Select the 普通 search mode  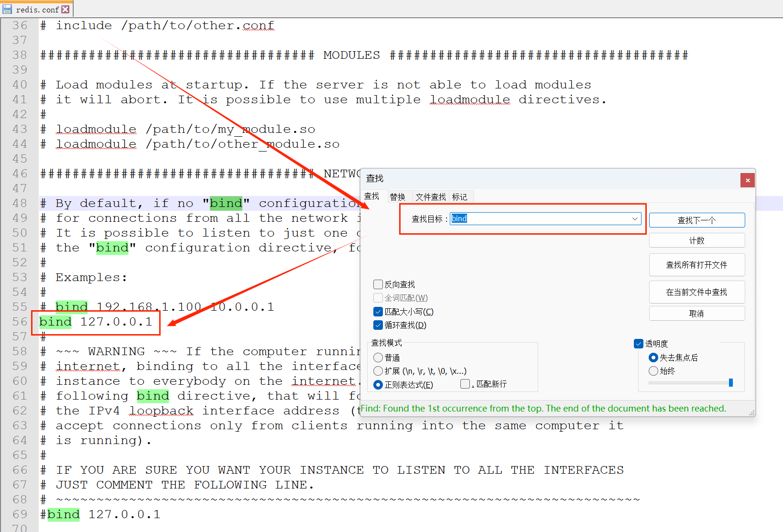(x=378, y=358)
